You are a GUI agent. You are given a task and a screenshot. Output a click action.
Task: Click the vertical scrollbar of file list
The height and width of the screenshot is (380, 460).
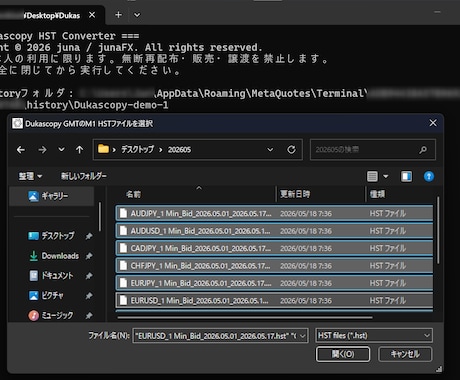pos(438,230)
